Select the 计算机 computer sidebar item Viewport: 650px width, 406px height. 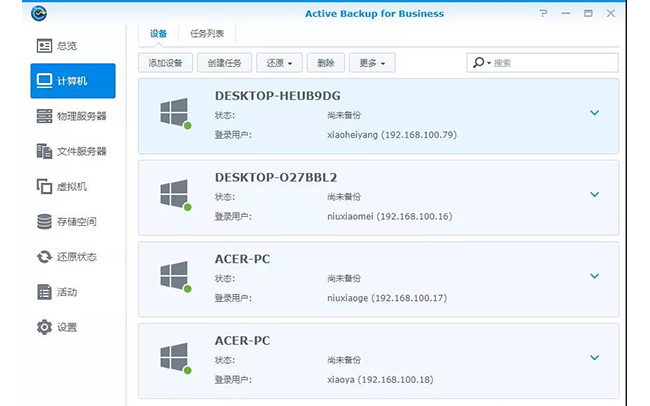[x=73, y=81]
